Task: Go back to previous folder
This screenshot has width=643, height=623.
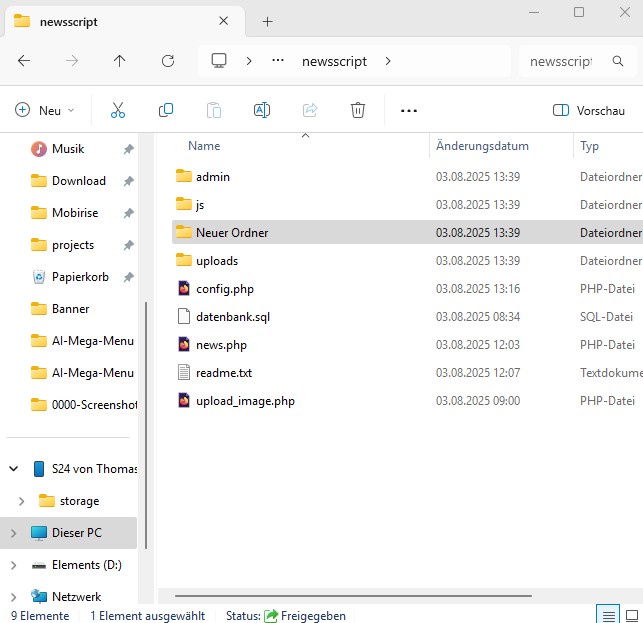Action: coord(24,61)
